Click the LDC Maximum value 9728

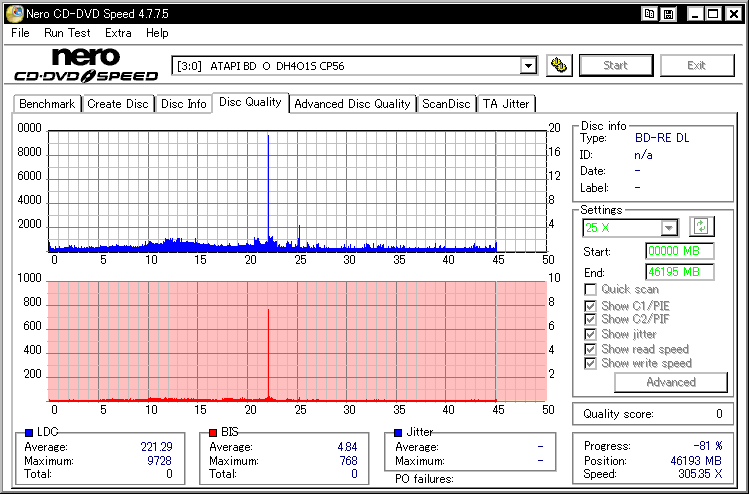pos(160,461)
